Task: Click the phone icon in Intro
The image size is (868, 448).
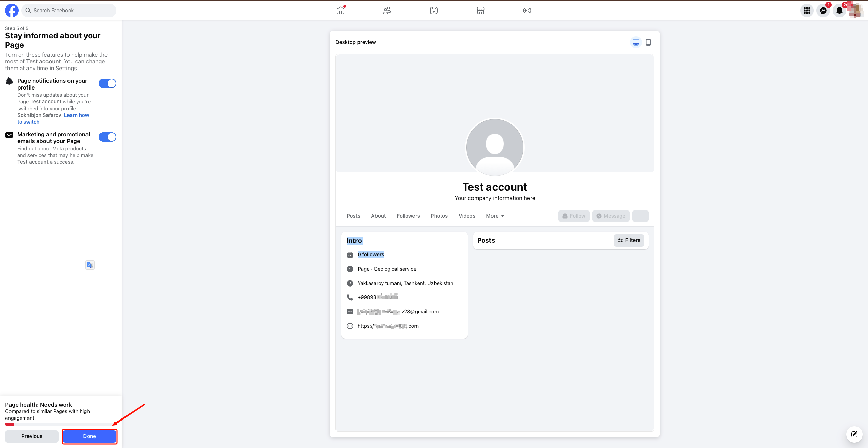Action: 350,297
